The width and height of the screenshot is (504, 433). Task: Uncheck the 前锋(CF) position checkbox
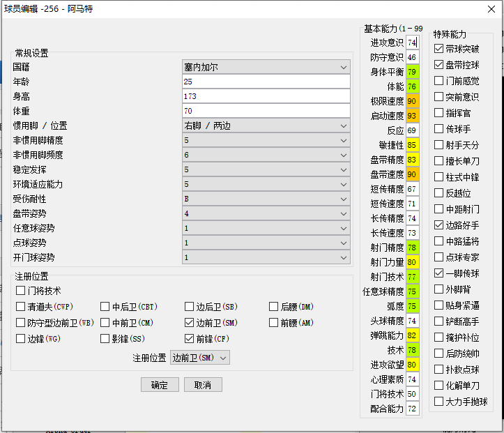tap(190, 339)
